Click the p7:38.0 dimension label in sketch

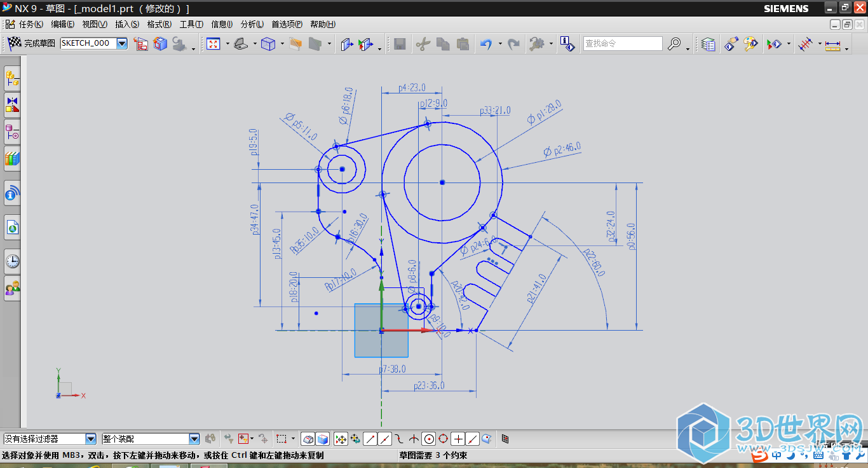(x=392, y=369)
